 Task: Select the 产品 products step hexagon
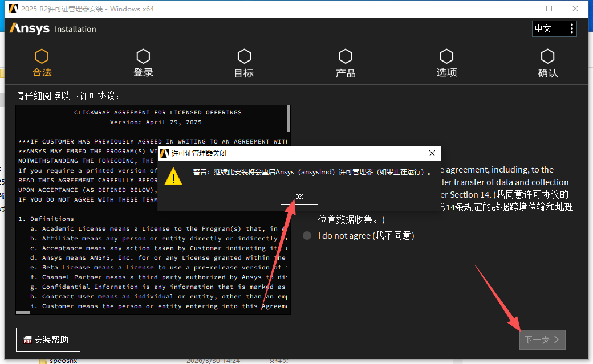(345, 57)
